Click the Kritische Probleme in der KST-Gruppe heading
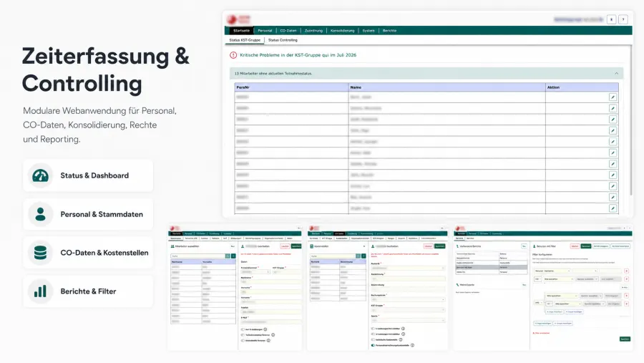This screenshot has height=363, width=644. [298, 54]
